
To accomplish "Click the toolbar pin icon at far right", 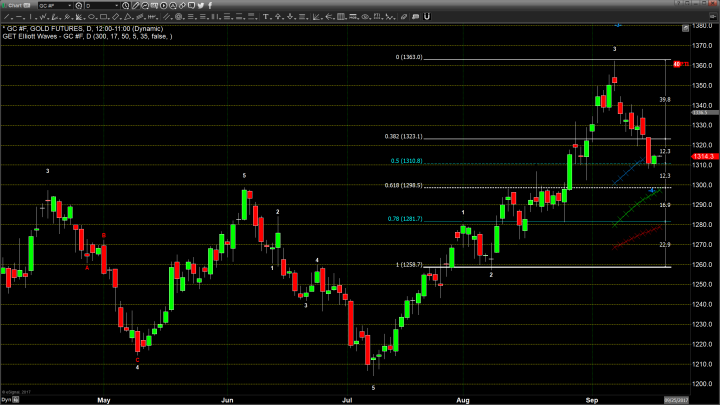I will click(713, 17).
